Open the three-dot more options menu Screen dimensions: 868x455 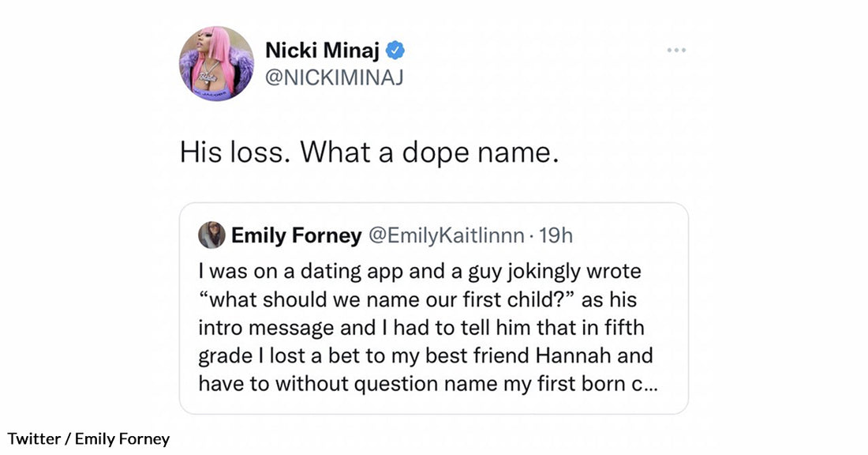pos(676,51)
